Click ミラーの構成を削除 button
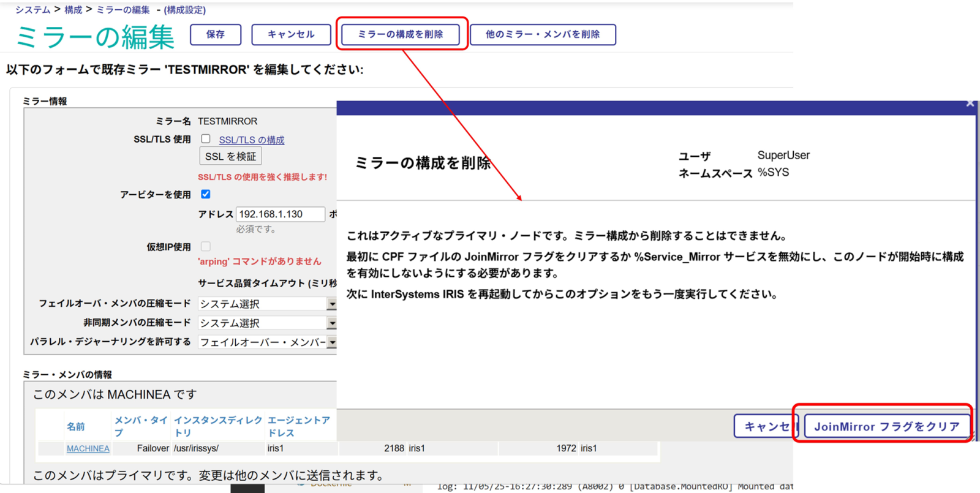This screenshot has width=980, height=493. (x=401, y=34)
